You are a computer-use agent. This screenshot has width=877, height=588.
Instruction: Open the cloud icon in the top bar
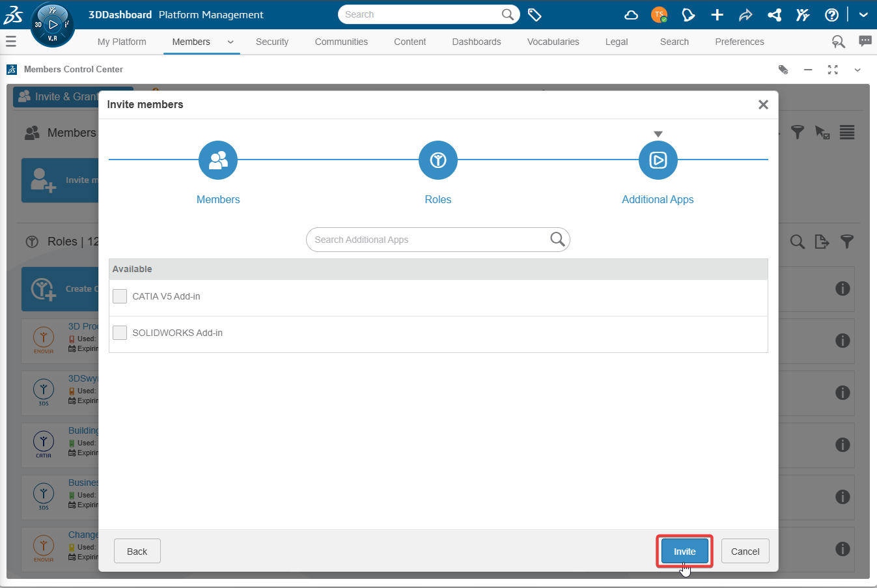pyautogui.click(x=631, y=15)
